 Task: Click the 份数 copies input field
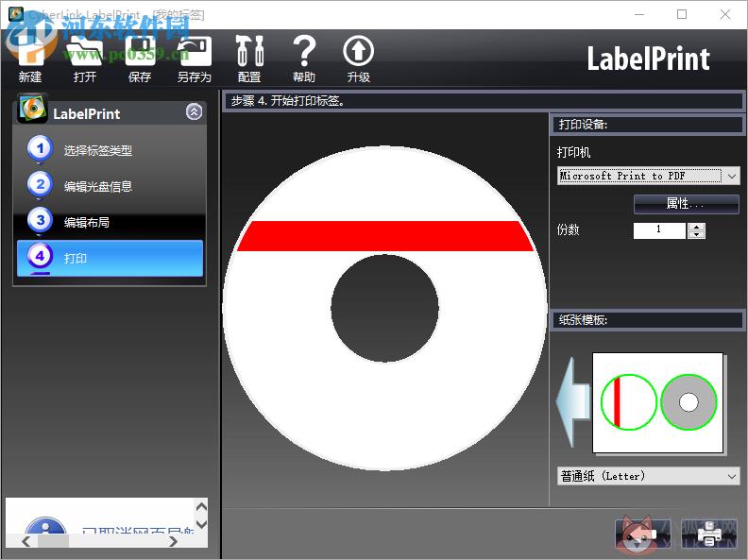659,230
